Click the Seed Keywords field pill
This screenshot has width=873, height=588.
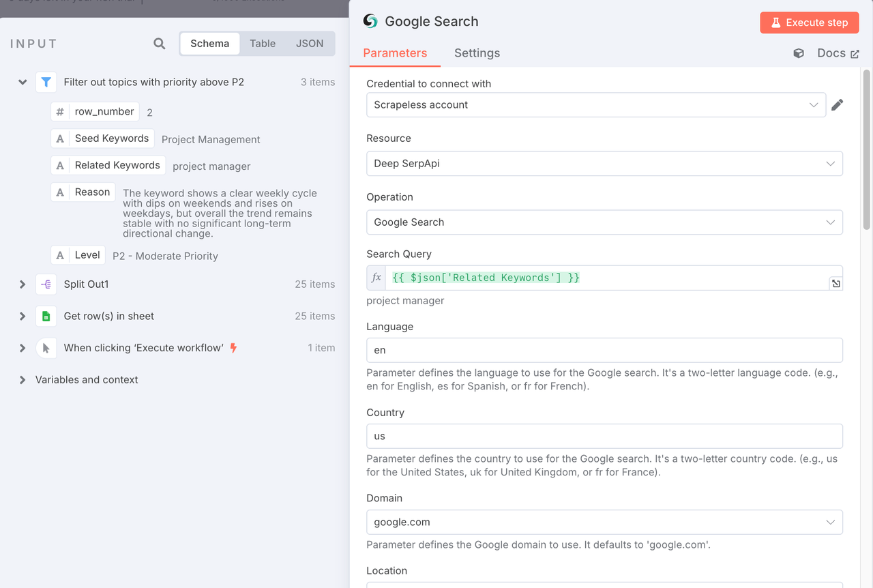[103, 138]
